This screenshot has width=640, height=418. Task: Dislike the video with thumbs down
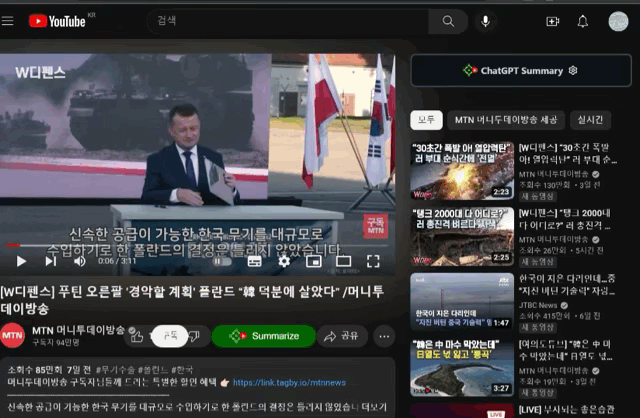[x=195, y=336]
